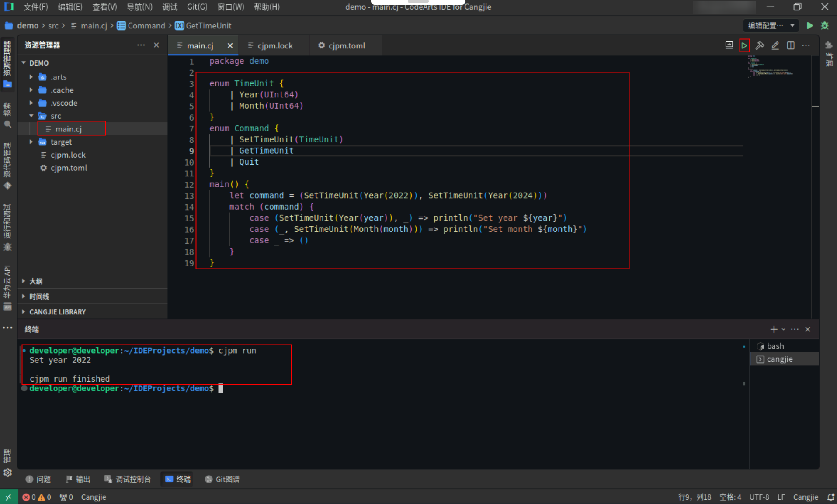The height and width of the screenshot is (504, 837).
Task: Add a new terminal with plus icon
Action: click(774, 329)
